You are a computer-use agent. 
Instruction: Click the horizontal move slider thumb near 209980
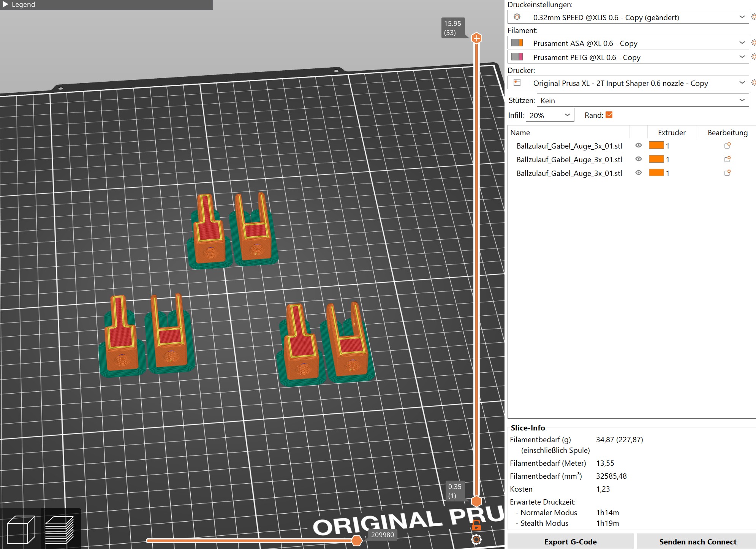(356, 540)
